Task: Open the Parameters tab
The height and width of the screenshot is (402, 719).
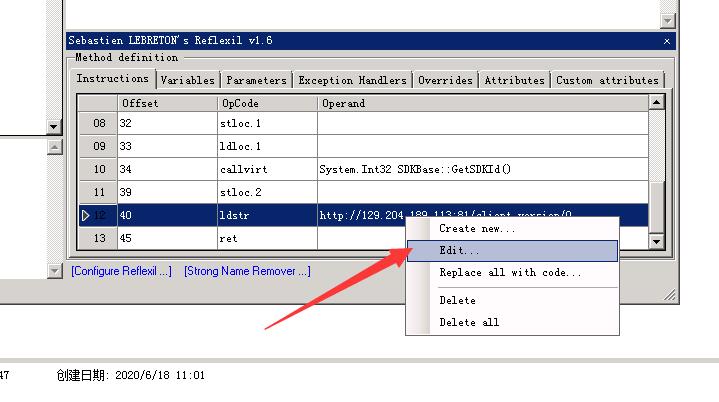Action: [256, 80]
